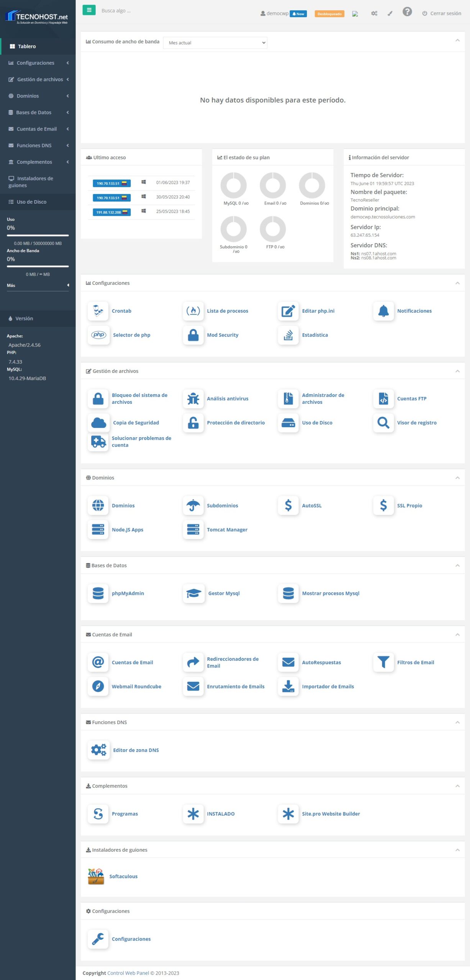Expand the Dominios sidebar menu

38,96
